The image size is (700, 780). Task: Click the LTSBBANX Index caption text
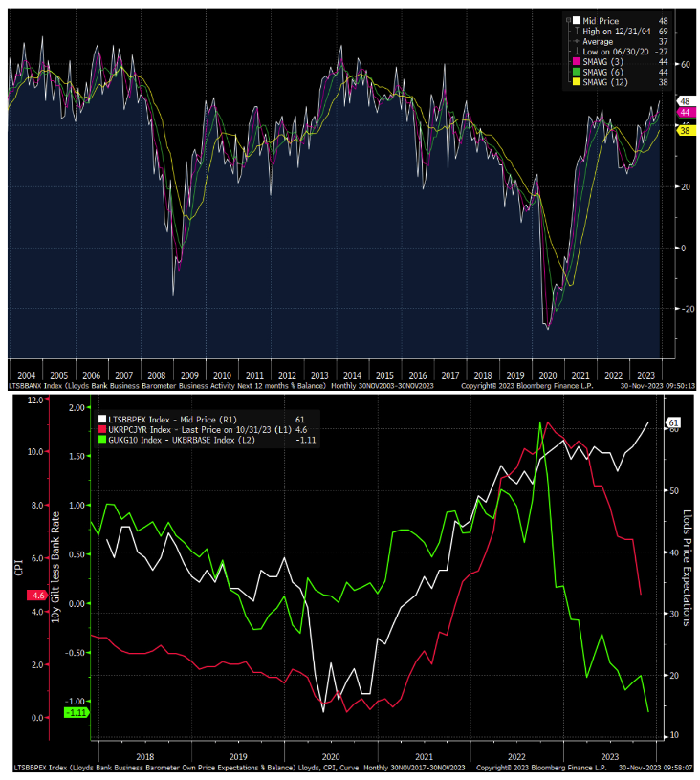[x=167, y=386]
